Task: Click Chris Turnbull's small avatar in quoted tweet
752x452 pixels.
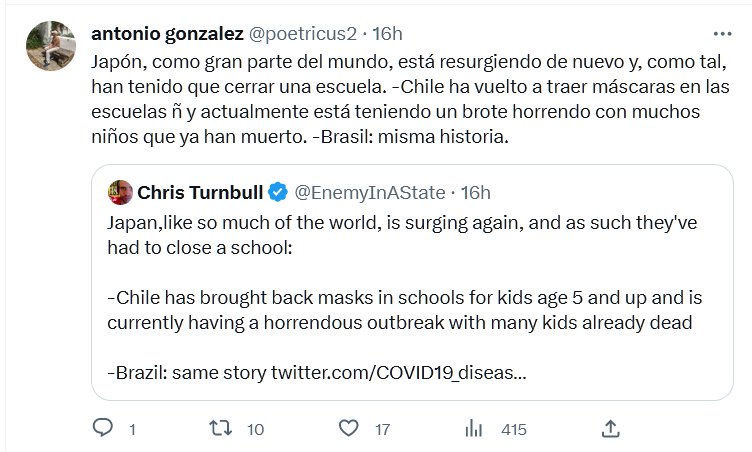Action: tap(120, 190)
